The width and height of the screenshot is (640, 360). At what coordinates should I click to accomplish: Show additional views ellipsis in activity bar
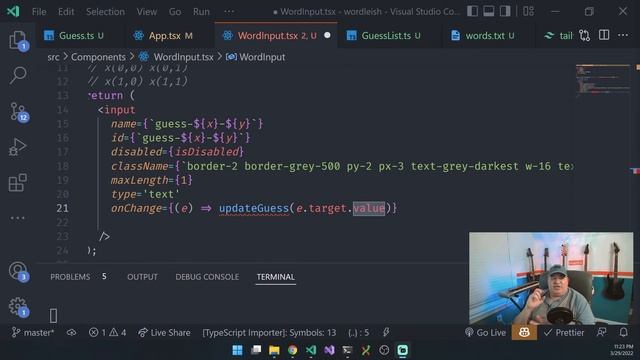(18, 218)
